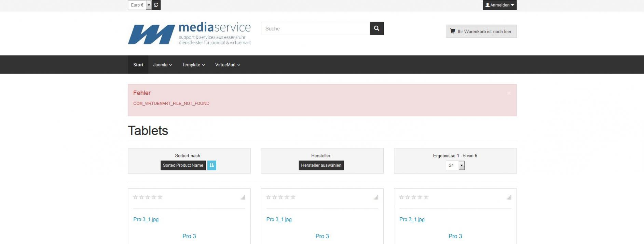Click into the Suche search field
Image resolution: width=644 pixels, height=244 pixels.
(x=315, y=28)
